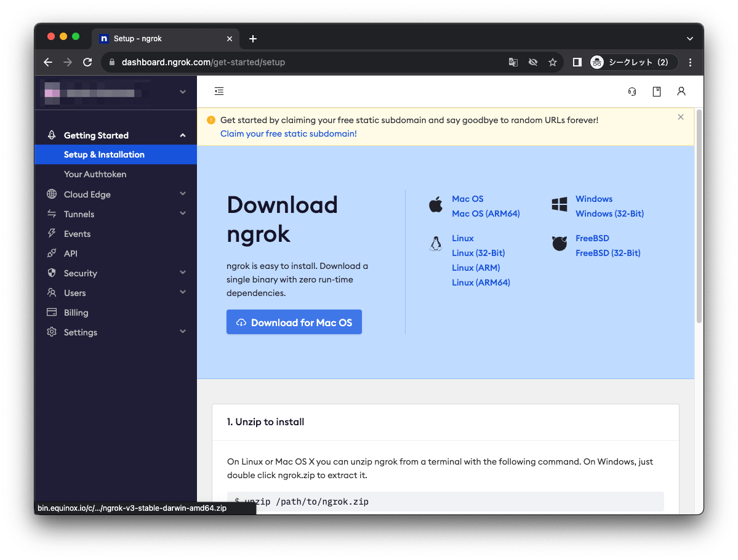The height and width of the screenshot is (560, 738).
Task: Click the Download for Mac OS button
Action: point(294,322)
